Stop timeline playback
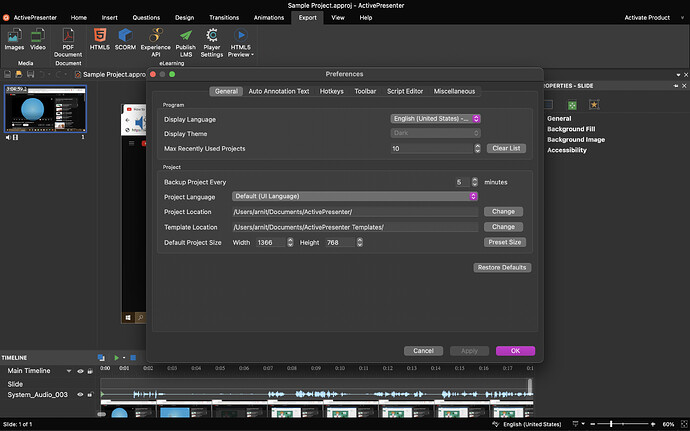This screenshot has height=431, width=690. (133, 357)
